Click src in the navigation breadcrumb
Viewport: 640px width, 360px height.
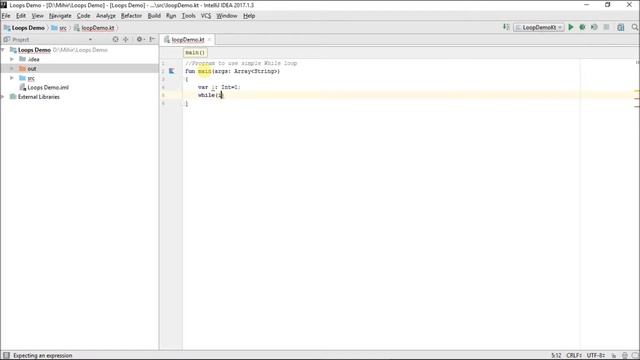pyautogui.click(x=59, y=28)
